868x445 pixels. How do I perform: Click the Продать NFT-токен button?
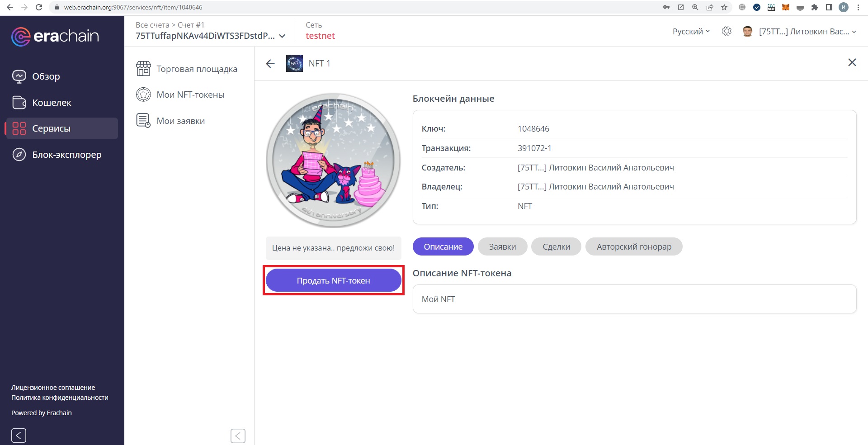[x=333, y=280]
